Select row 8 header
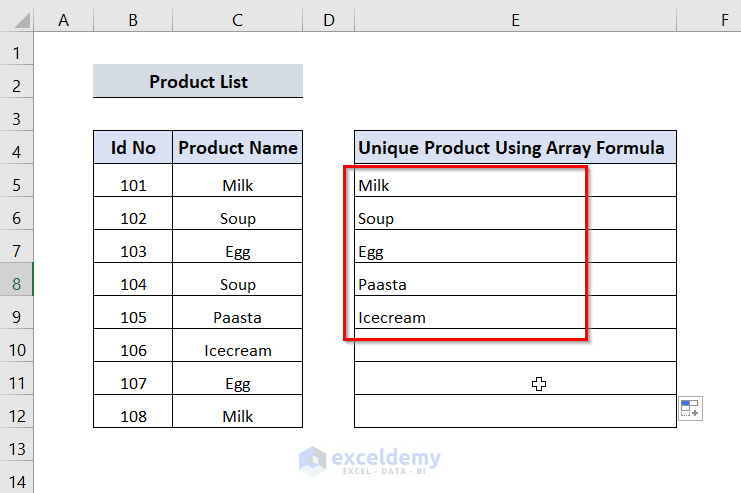 coord(17,284)
